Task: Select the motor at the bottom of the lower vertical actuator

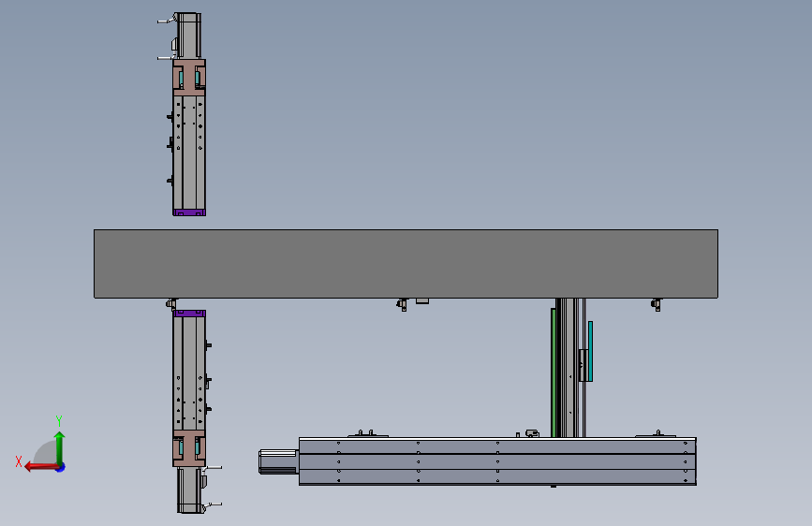Action: [x=190, y=489]
